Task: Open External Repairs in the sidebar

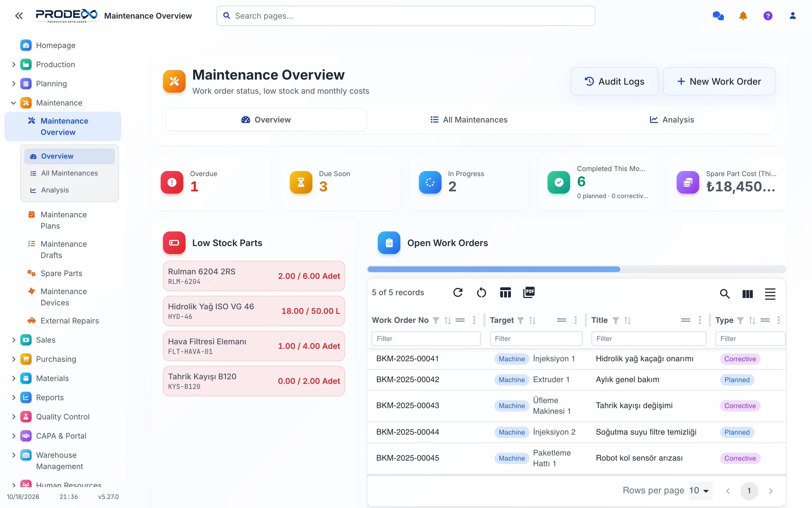Action: [63, 321]
